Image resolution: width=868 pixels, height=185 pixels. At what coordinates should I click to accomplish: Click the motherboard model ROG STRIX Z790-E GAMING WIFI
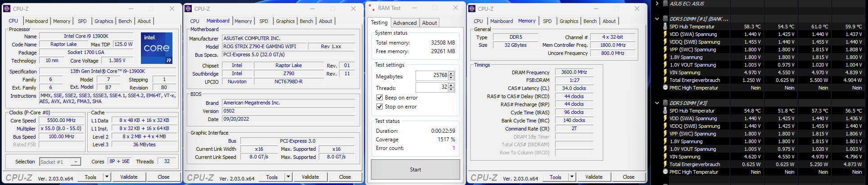pos(264,46)
